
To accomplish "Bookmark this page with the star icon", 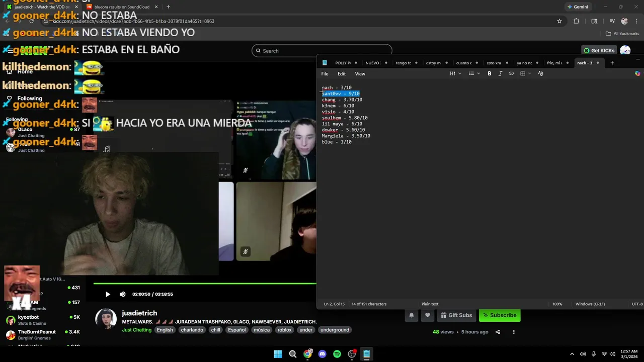I will pyautogui.click(x=559, y=21).
